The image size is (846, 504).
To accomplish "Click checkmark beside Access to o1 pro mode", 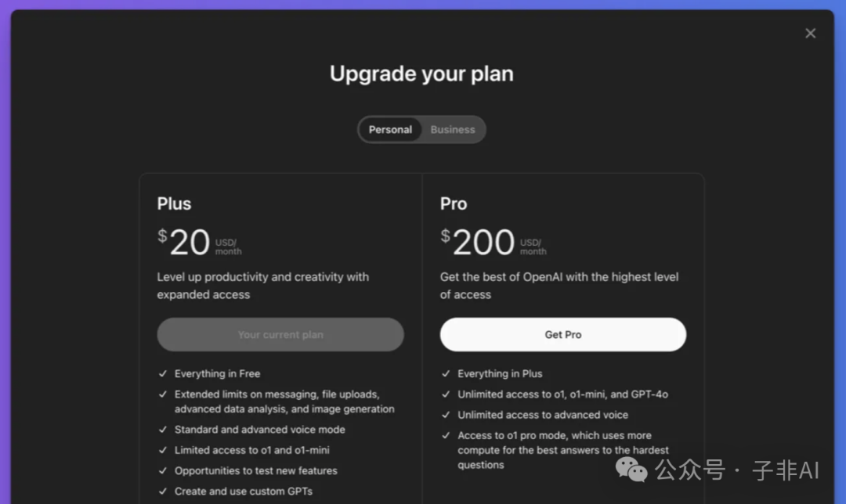I will tap(446, 436).
